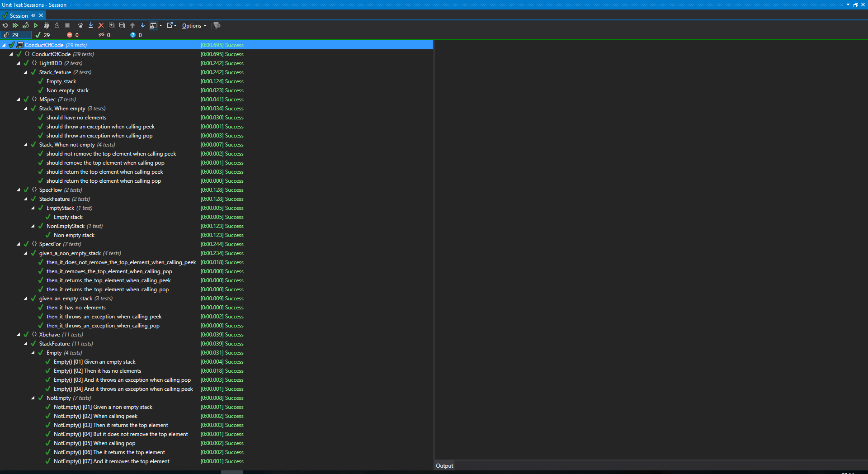
Task: Select the Xbehave StackFeature (11 tests) node
Action: 66,344
